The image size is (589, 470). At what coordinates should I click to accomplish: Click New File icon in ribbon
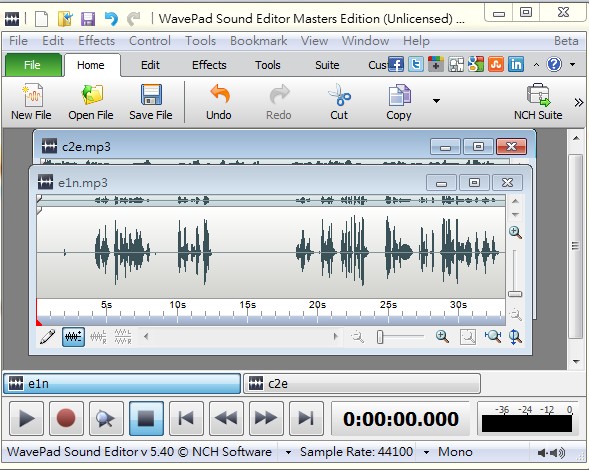(31, 102)
